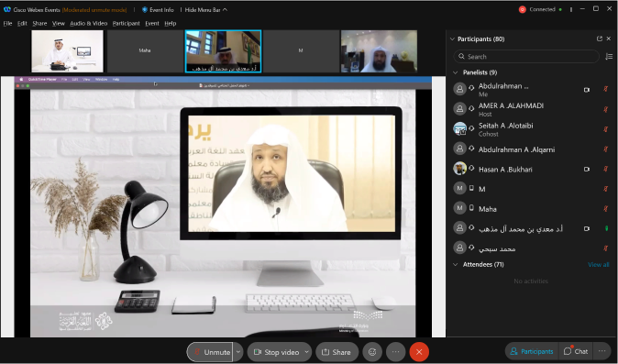Click the Event Info button
Viewport: 618px width, 364px height.
tap(158, 10)
